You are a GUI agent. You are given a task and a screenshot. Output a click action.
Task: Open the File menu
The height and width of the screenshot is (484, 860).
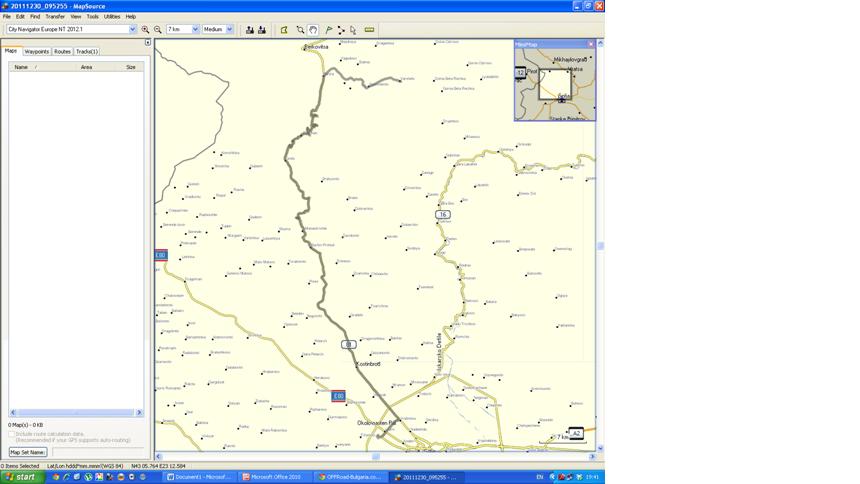click(7, 16)
